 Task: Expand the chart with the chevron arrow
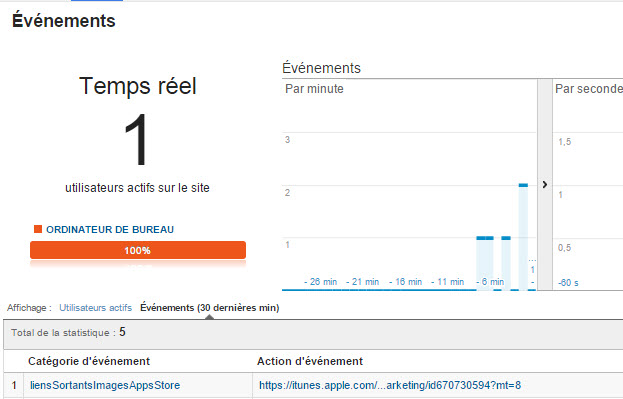[x=545, y=184]
